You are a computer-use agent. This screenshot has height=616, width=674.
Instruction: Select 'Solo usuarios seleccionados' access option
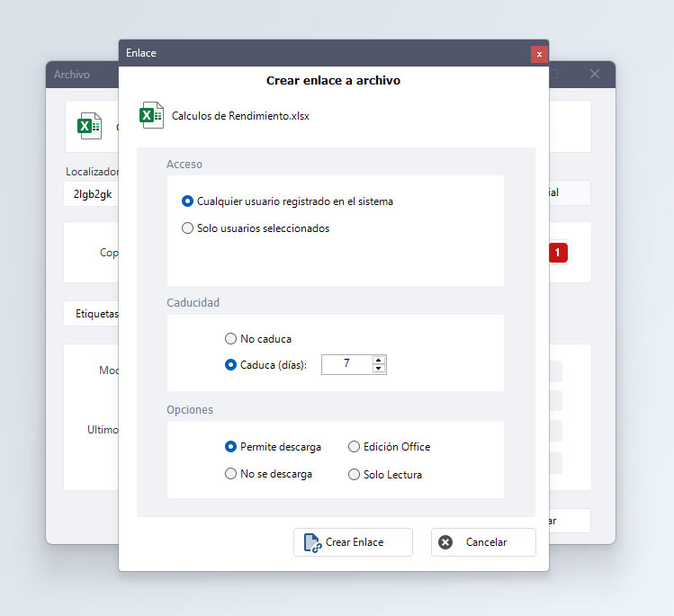point(256,228)
